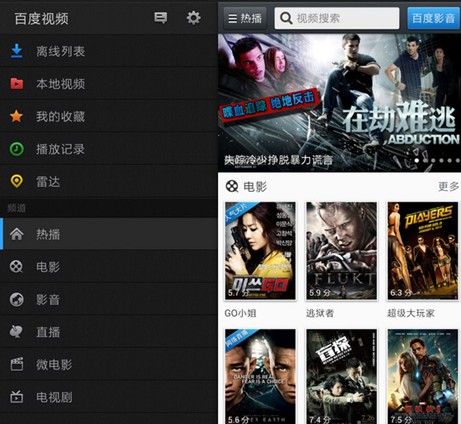Click the GO小姐 title text
461x424 pixels.
[240, 313]
